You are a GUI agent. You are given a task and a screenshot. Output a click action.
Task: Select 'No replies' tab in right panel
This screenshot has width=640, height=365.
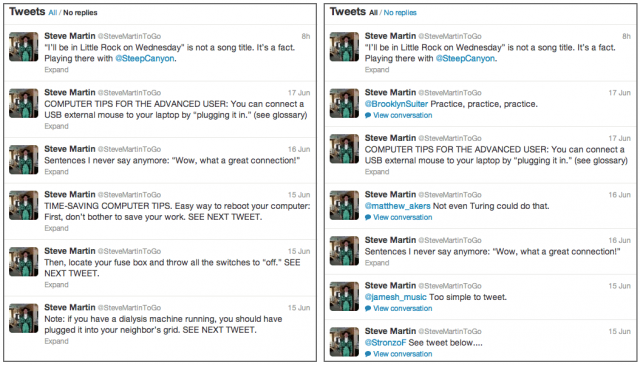(x=400, y=13)
